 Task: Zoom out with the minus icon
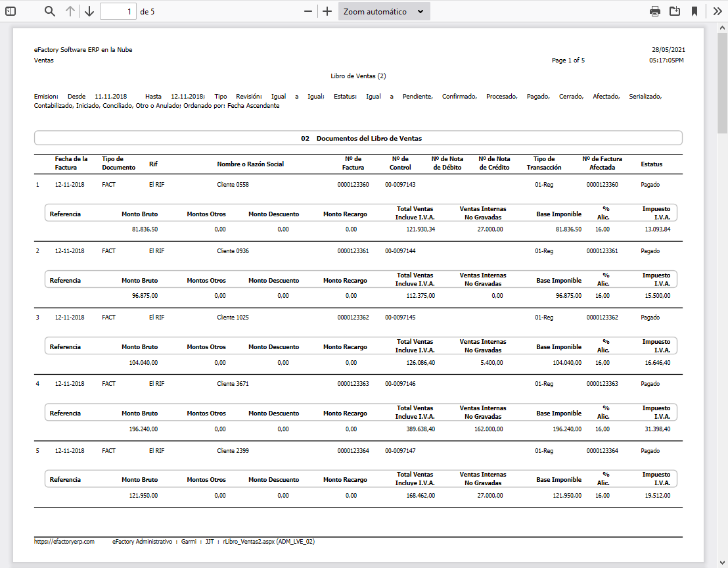pos(308,11)
